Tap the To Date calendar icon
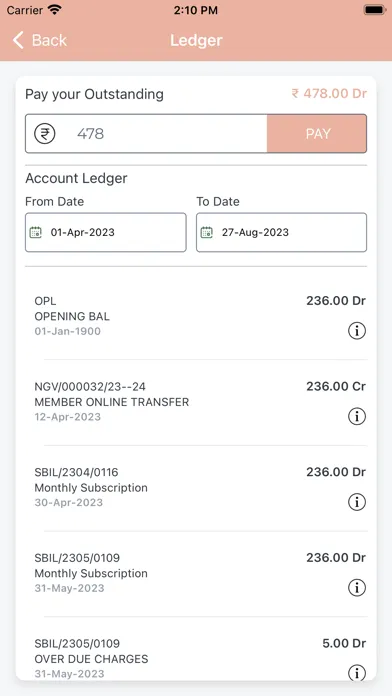 point(206,232)
